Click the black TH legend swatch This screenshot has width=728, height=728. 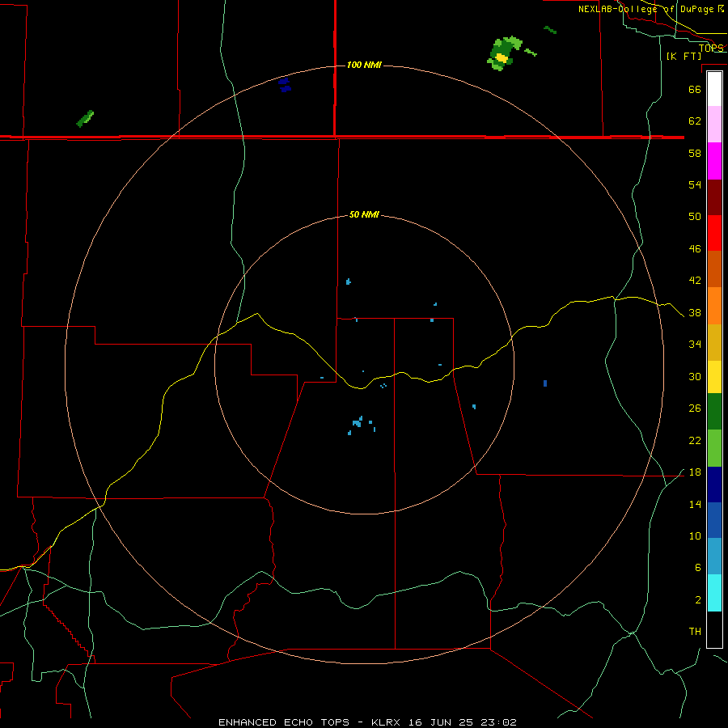[x=714, y=629]
